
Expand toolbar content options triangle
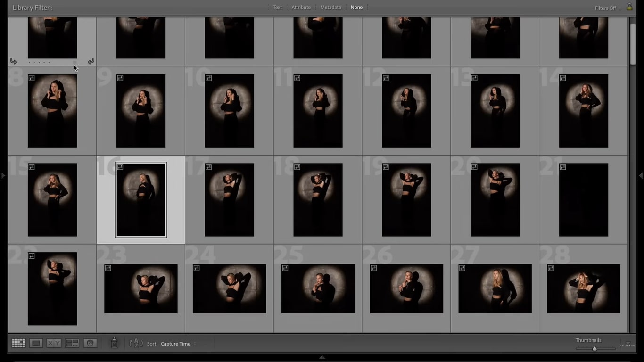pos(627,344)
